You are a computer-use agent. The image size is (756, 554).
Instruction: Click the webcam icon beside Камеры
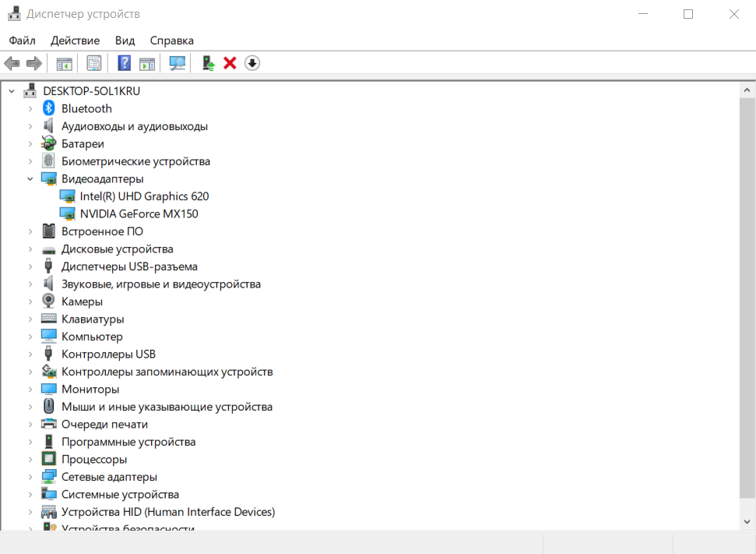[x=49, y=301]
